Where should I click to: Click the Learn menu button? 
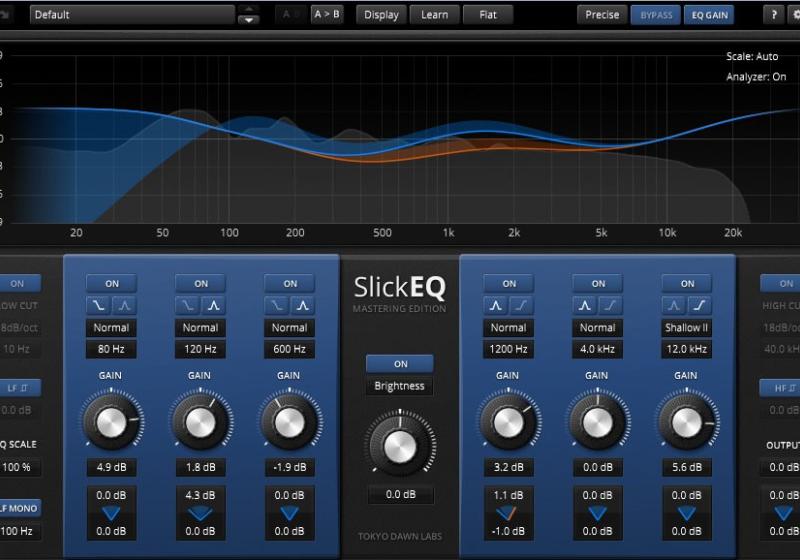(x=434, y=15)
